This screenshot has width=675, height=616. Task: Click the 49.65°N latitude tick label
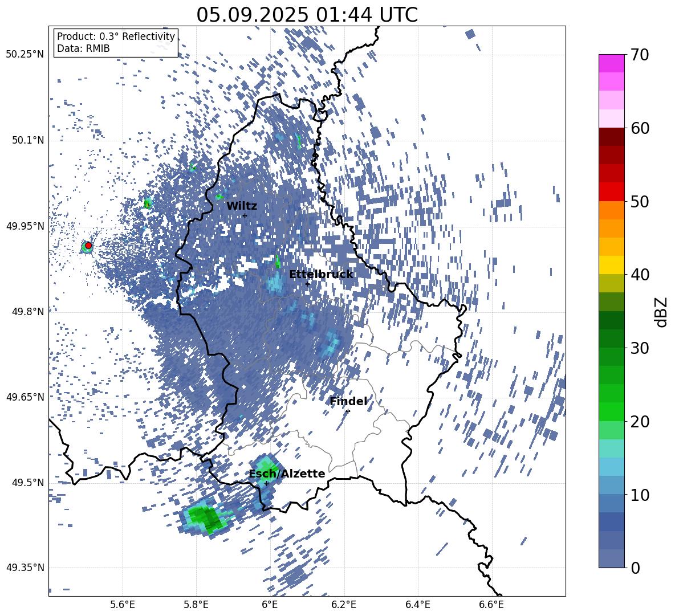point(25,397)
